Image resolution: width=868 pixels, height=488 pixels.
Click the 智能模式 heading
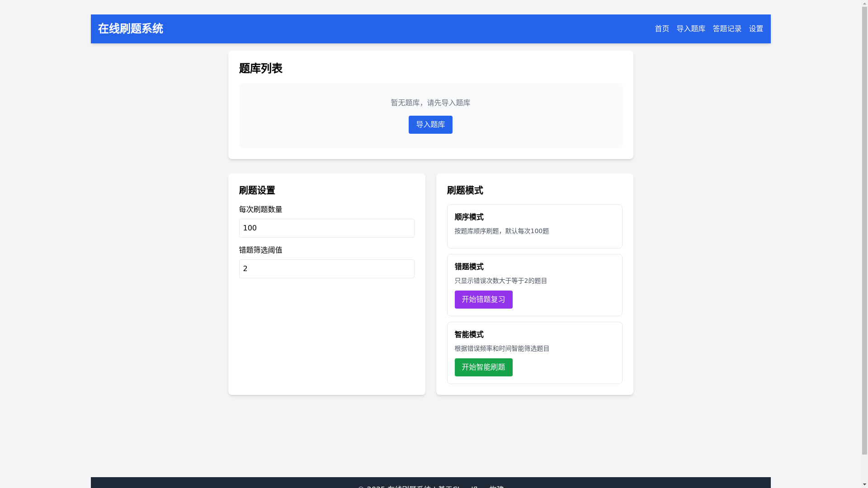[469, 335]
